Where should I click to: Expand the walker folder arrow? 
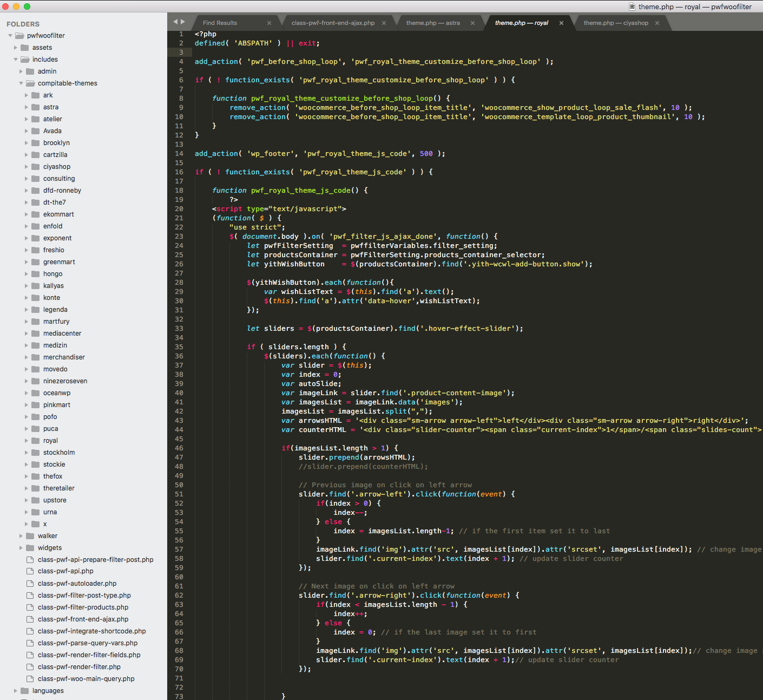(x=21, y=536)
